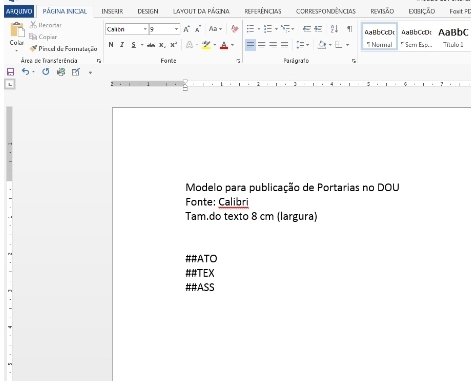Toggle subscript x₂ button
Screen dimensions: 471x381
tap(162, 45)
